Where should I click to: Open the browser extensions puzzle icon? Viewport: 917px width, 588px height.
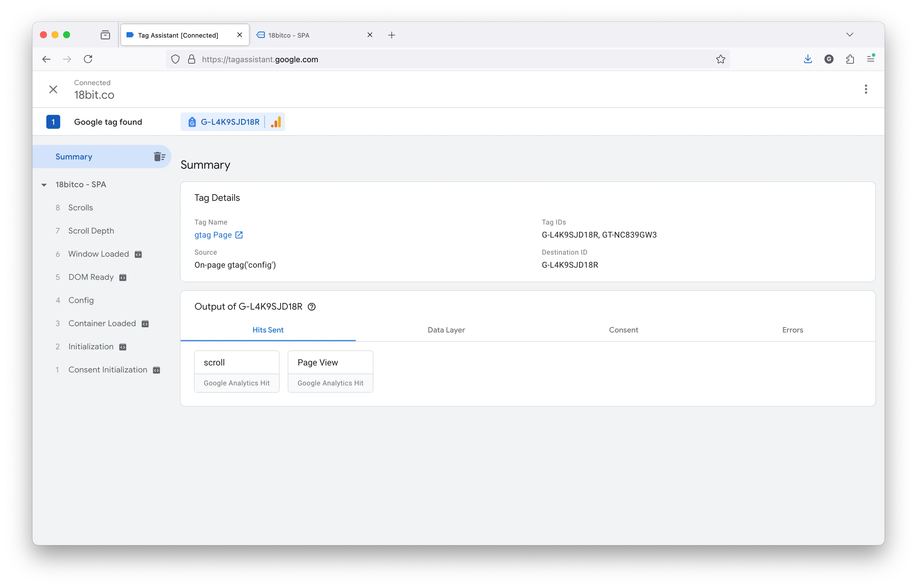coord(850,59)
